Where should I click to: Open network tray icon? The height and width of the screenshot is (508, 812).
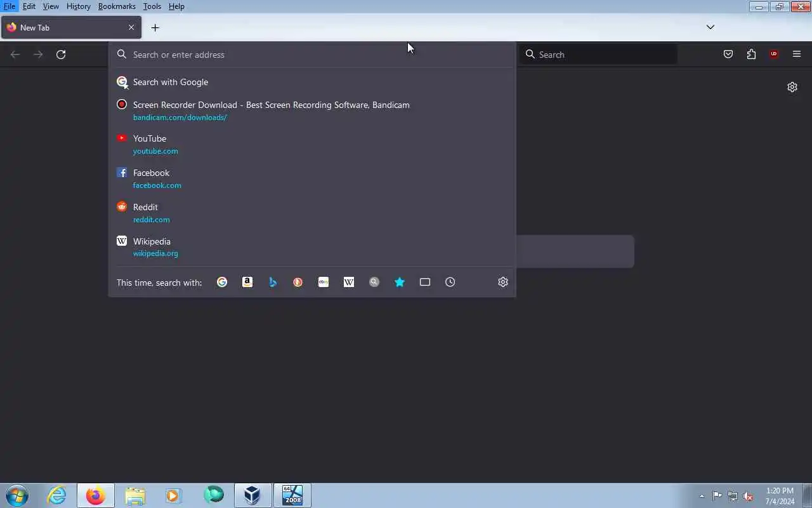click(x=733, y=496)
